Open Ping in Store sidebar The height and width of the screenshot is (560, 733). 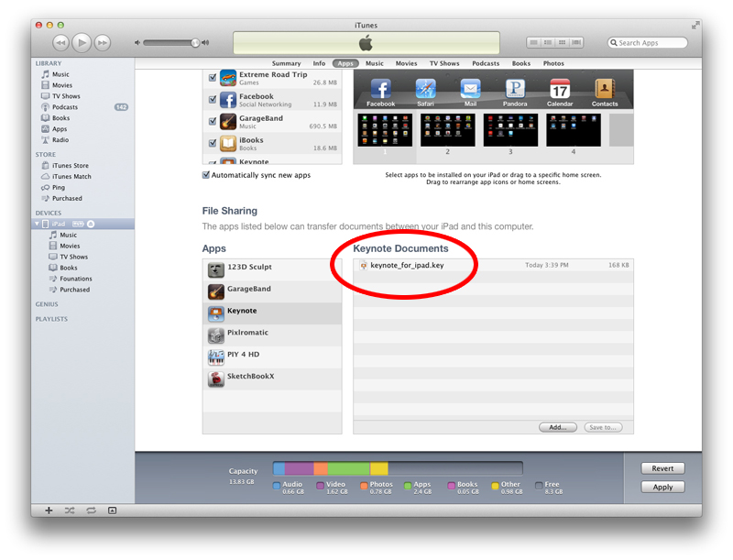(x=59, y=188)
